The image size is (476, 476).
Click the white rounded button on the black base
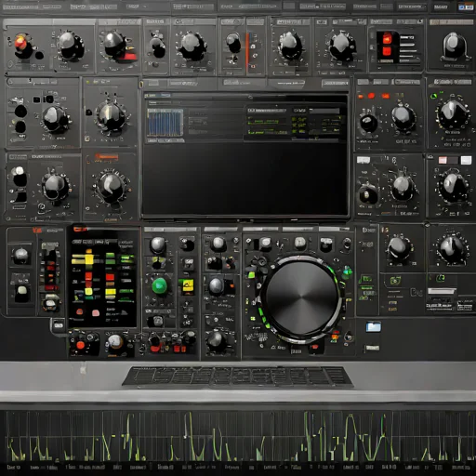click(22, 293)
